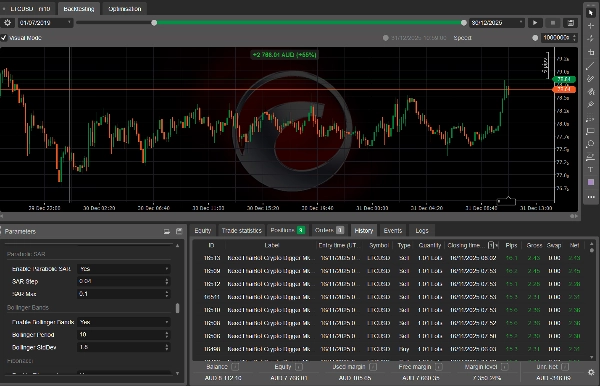Click the info icon next to Margin level
Viewport: 600px width, 386px height.
[505, 367]
